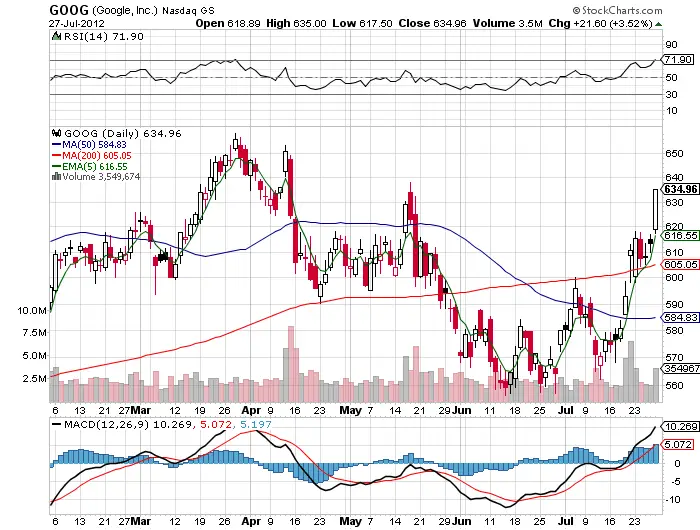The height and width of the screenshot is (530, 700).
Task: Click the red boxed 5.072 tag on MACD axis
Action: point(678,444)
